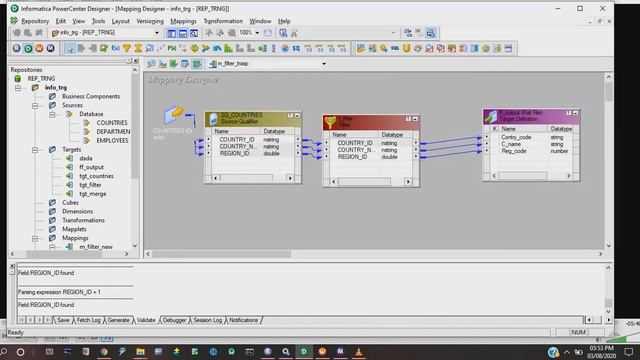Switch to the Session Log tab
Viewport: 640px width, 360px height.
point(207,320)
